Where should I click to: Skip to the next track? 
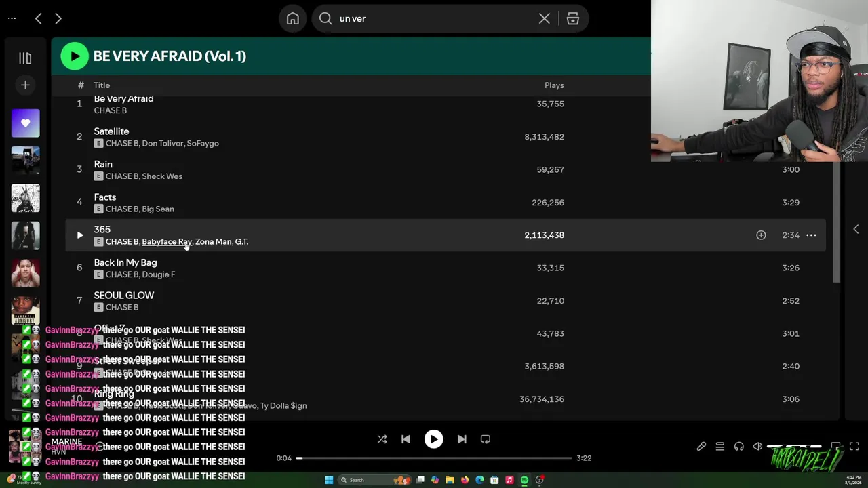(x=462, y=439)
